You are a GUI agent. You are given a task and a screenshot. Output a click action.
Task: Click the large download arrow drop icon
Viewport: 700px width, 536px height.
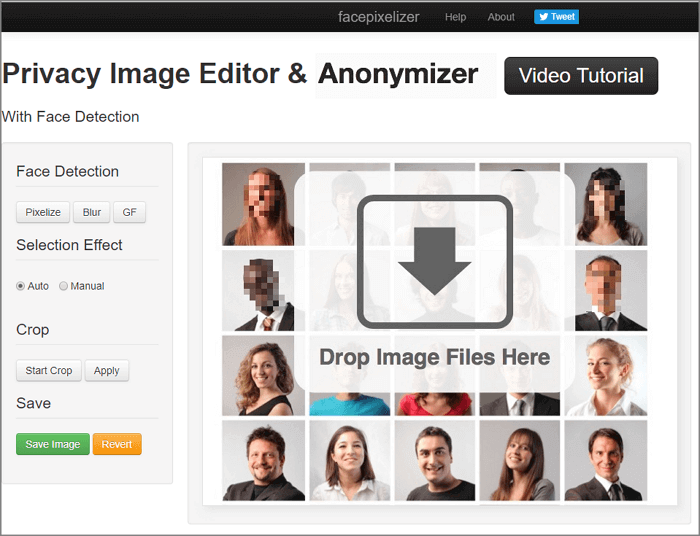pos(434,261)
